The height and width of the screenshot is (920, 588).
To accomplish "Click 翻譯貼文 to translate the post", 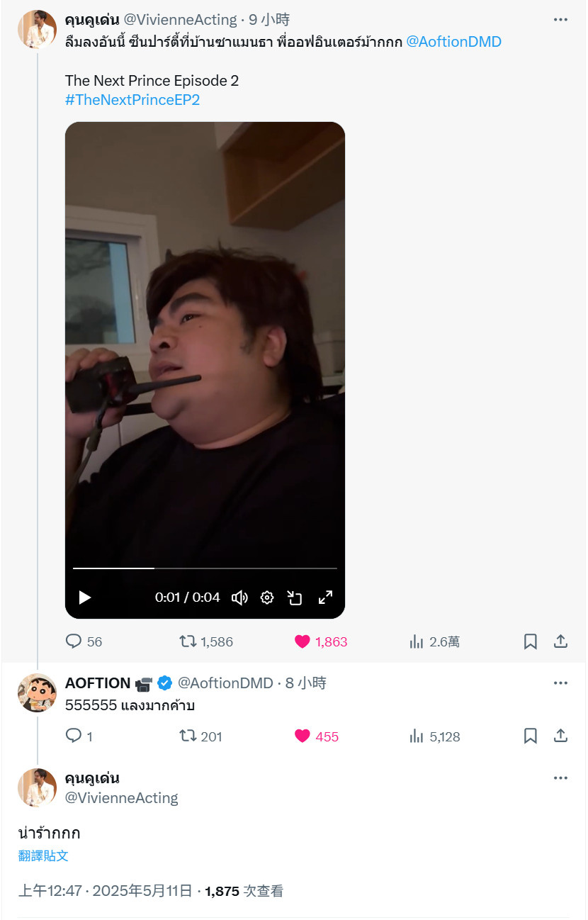I will (43, 856).
